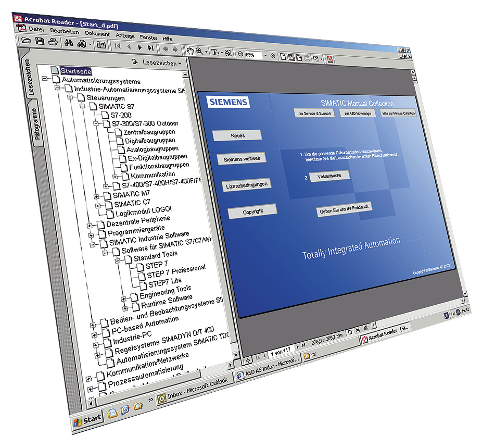Select the S7-200 bookmark
The height and width of the screenshot is (448, 482).
point(121,115)
